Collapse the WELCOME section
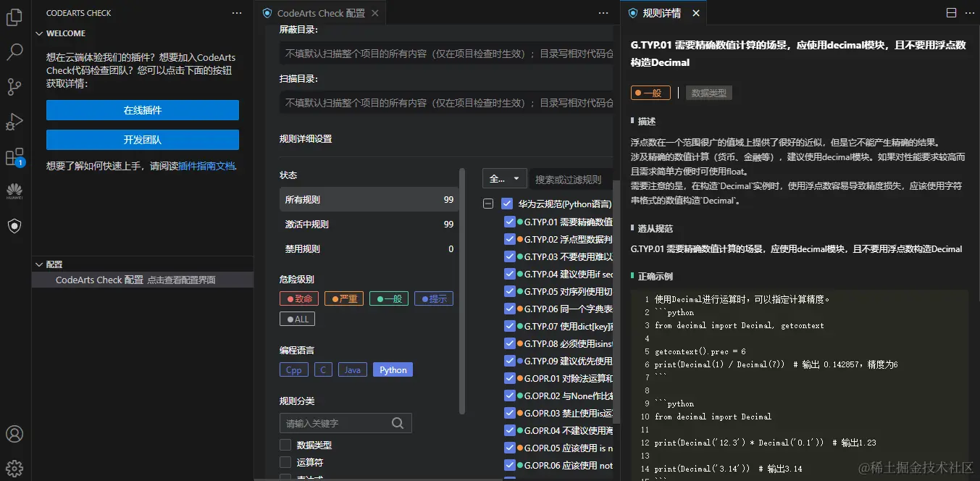This screenshot has height=481, width=980. (38, 33)
